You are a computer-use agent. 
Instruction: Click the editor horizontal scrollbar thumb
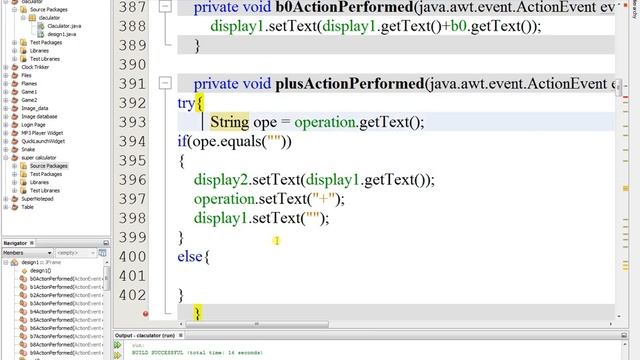257,324
